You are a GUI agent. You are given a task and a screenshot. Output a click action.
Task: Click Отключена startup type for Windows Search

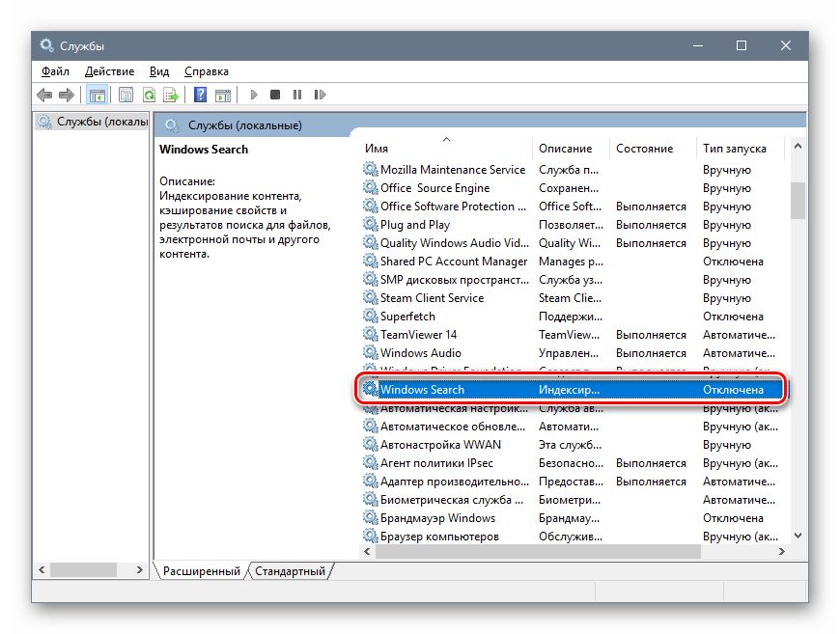coord(733,389)
